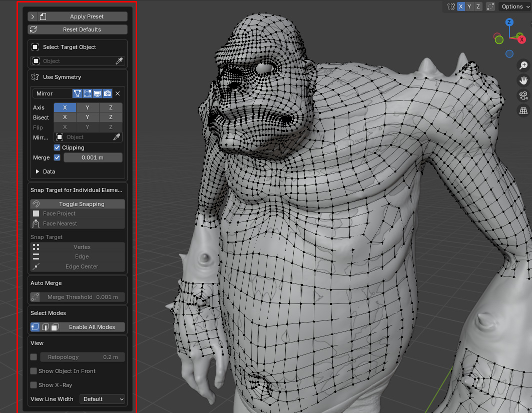Click the Reset Defaults refresh icon

(33, 29)
